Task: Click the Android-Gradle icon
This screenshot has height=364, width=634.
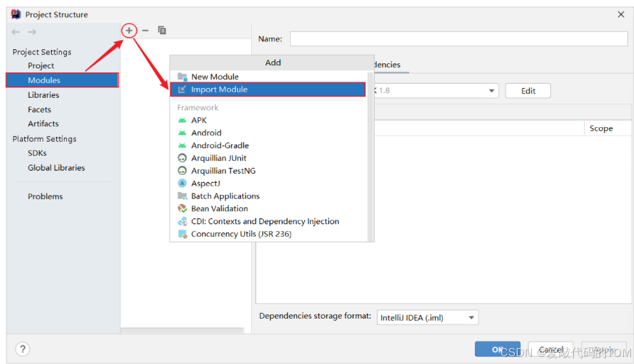Action: coord(182,145)
